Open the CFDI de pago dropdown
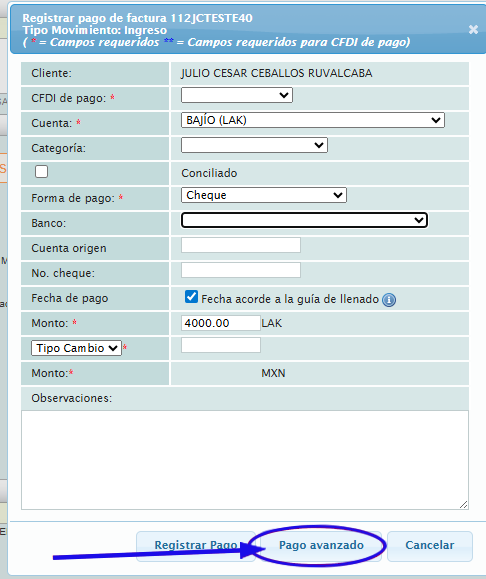Image resolution: width=486 pixels, height=579 pixels. (x=237, y=95)
